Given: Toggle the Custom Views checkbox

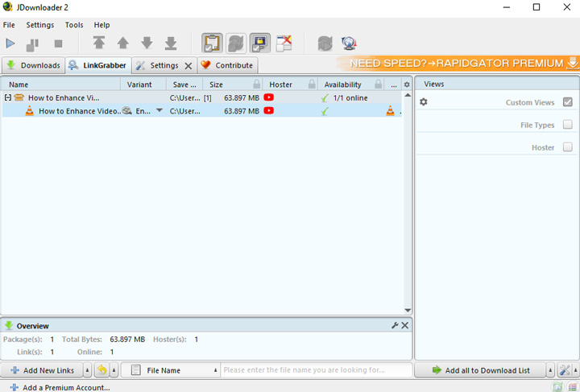Looking at the screenshot, I should (x=567, y=102).
